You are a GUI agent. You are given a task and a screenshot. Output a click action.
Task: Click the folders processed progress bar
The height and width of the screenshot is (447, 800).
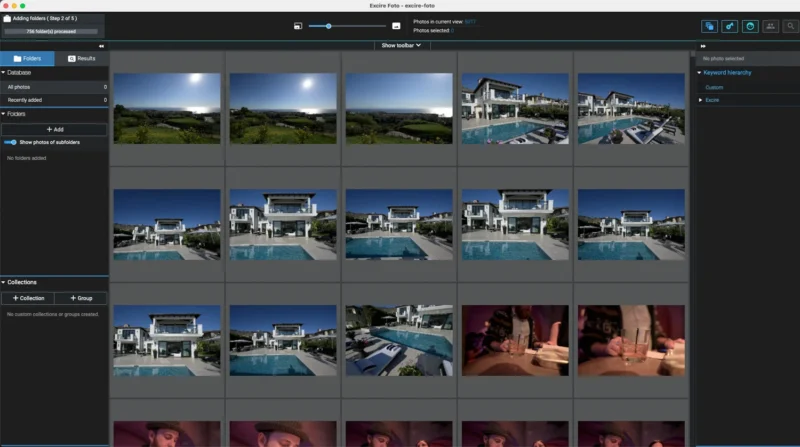point(51,31)
